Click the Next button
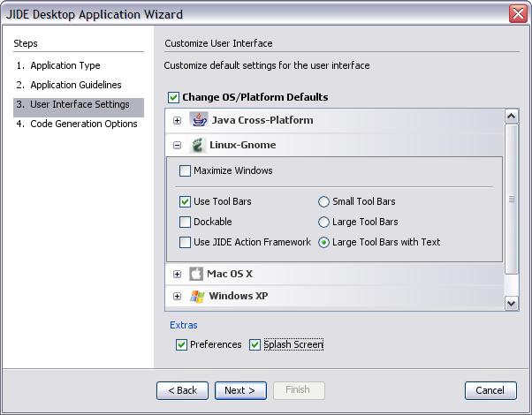 point(240,390)
